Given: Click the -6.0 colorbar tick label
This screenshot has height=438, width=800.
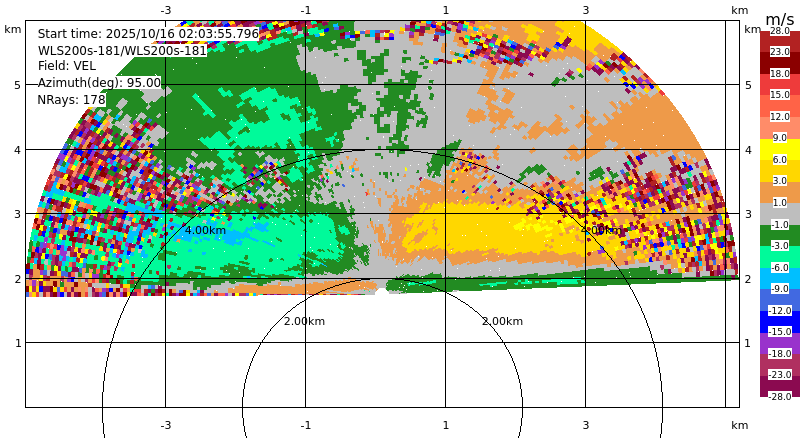Looking at the screenshot, I should click(779, 267).
